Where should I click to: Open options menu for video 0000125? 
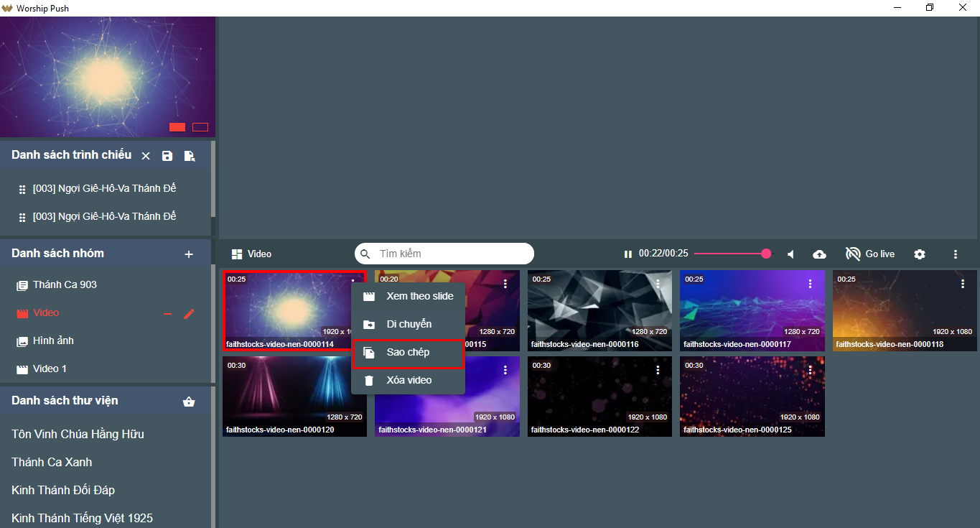tap(811, 370)
